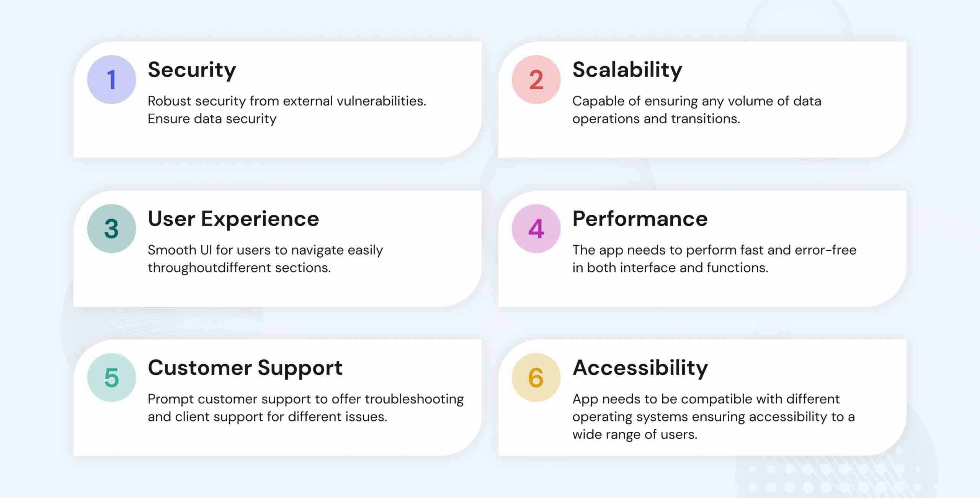This screenshot has height=498, width=980.
Task: Click the Performance heading
Action: 640,219
